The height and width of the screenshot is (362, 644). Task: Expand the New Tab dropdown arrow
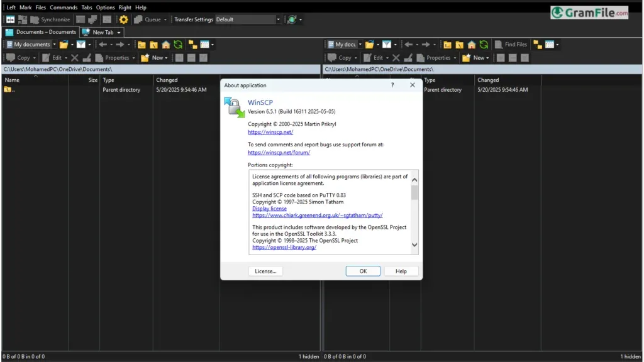click(119, 33)
